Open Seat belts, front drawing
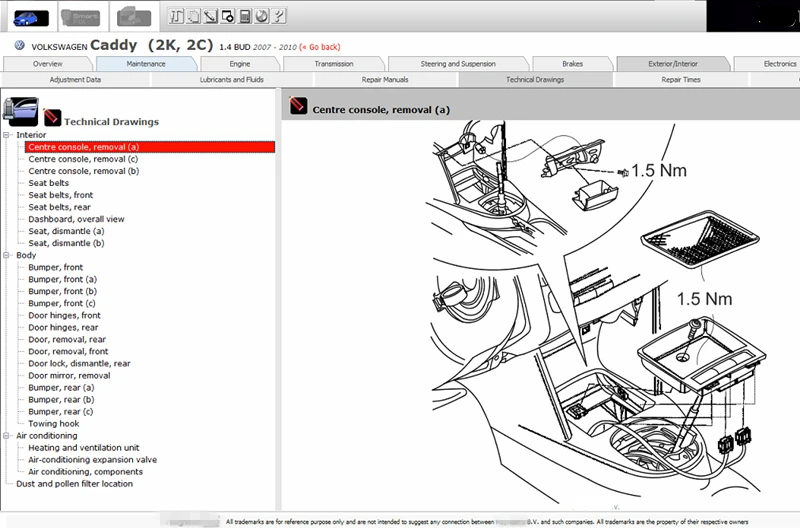800x528 pixels. pyautogui.click(x=61, y=195)
